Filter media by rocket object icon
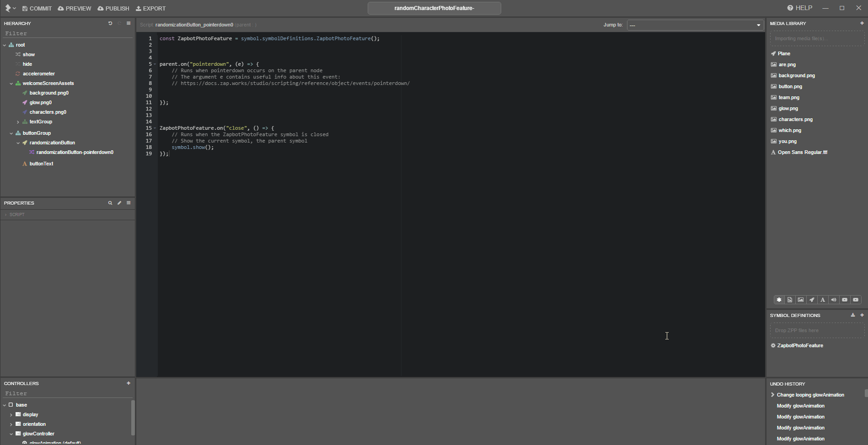 pyautogui.click(x=812, y=300)
